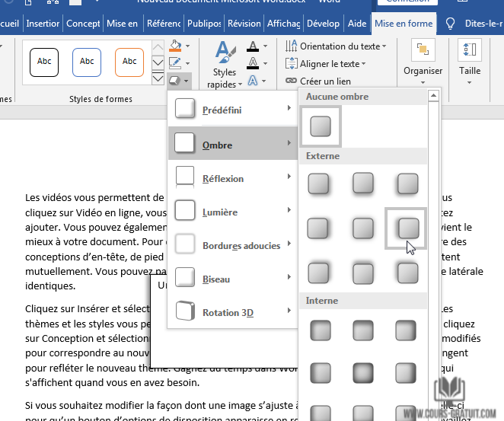Viewport: 504px width, 421px height.
Task: Open Styles rapides WordArt gallery
Action: pyautogui.click(x=225, y=65)
